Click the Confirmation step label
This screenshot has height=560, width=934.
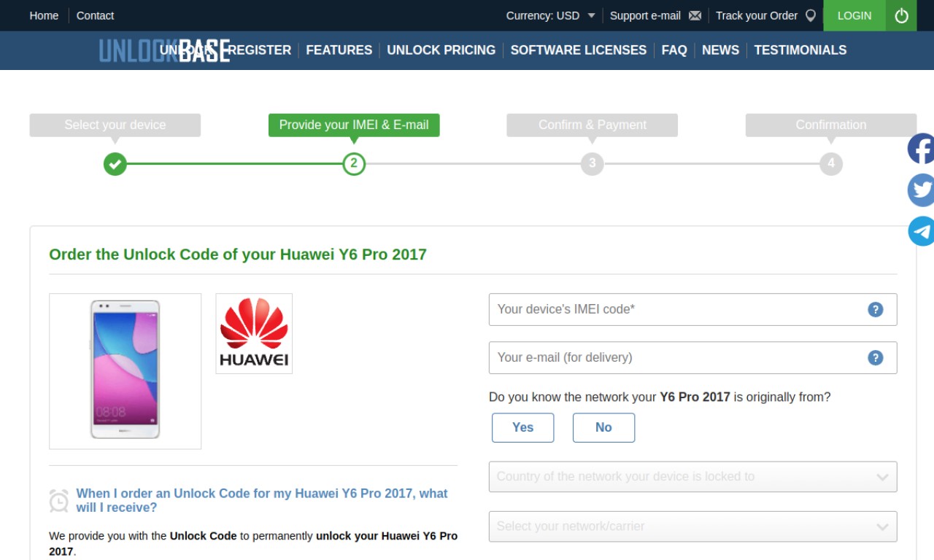831,125
